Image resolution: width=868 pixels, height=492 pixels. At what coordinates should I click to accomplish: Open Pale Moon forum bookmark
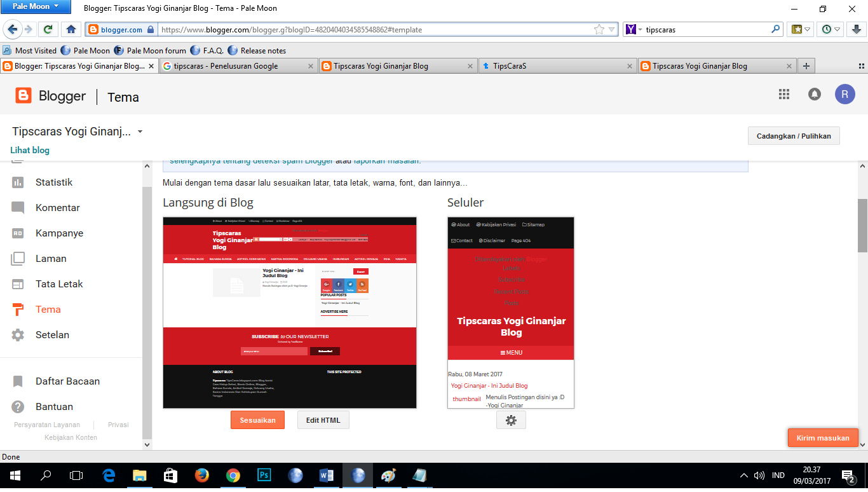coord(150,50)
